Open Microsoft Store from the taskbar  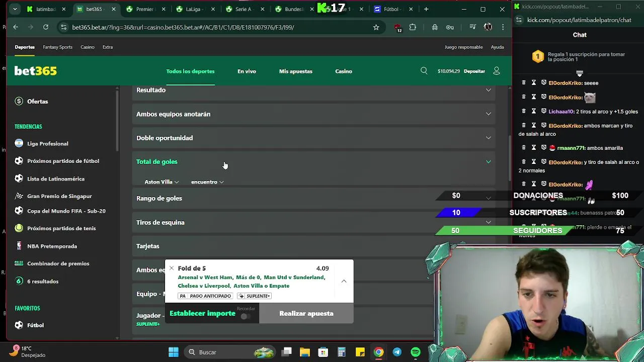pos(323,352)
